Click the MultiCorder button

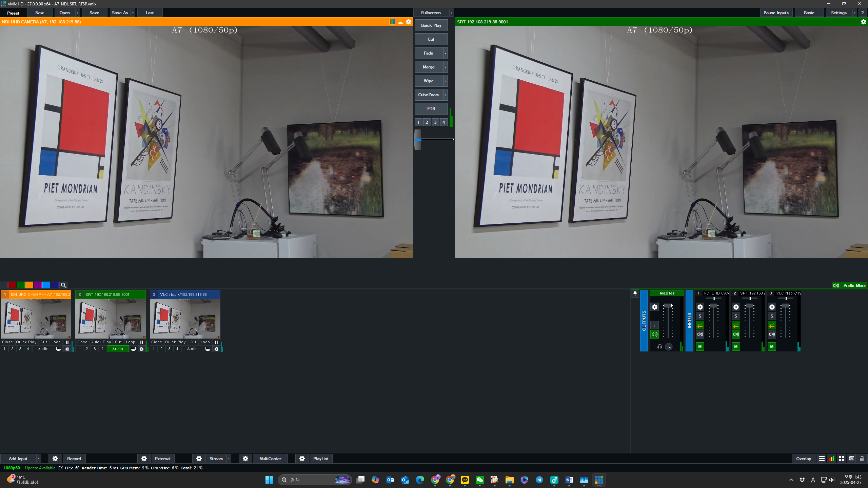click(x=270, y=459)
